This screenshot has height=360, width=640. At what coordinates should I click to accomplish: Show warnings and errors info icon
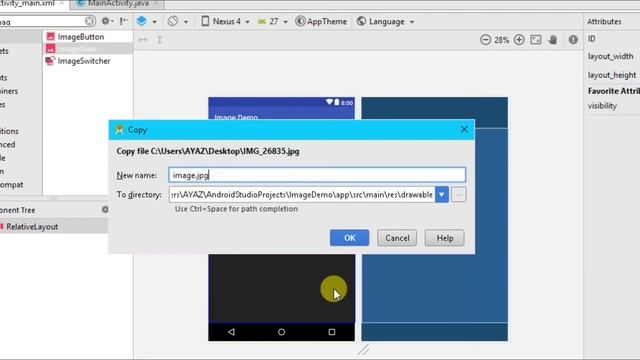tap(573, 40)
